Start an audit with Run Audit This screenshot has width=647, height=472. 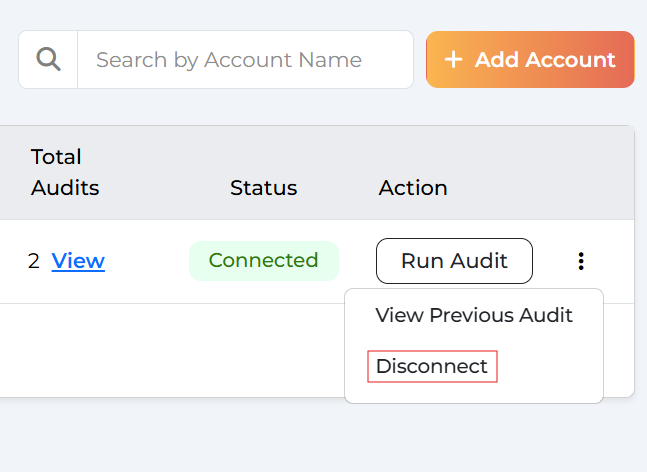[x=454, y=261]
